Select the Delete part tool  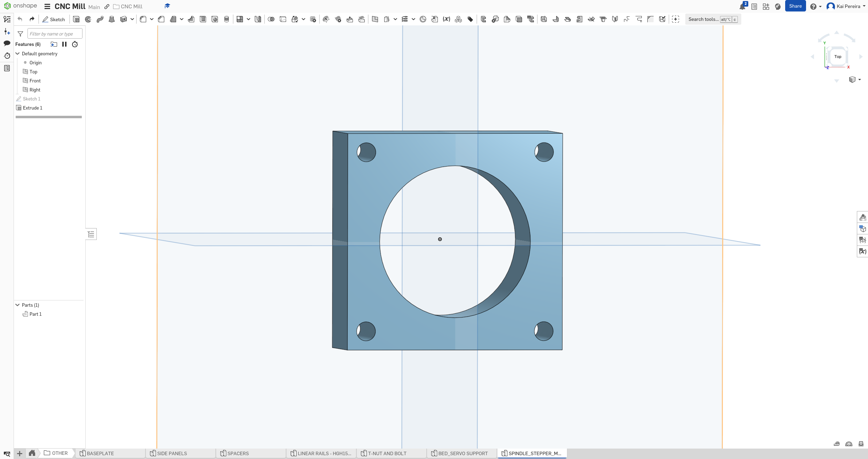pyautogui.click(x=313, y=19)
